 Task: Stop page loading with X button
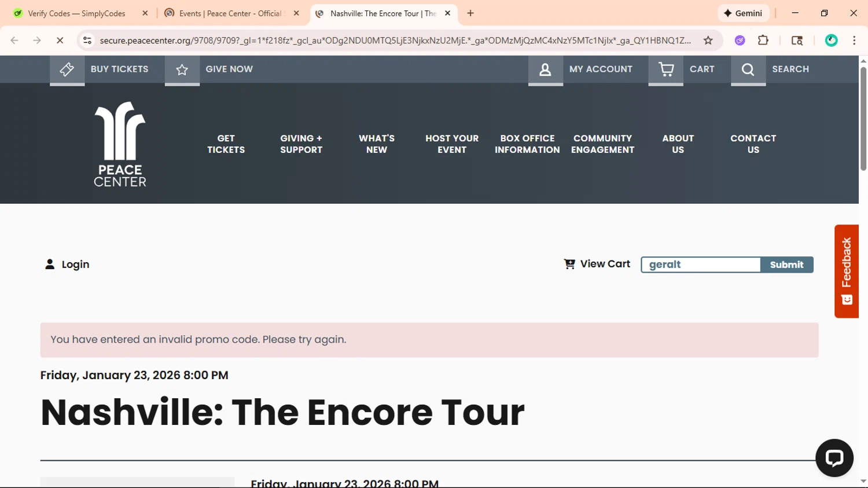point(60,41)
